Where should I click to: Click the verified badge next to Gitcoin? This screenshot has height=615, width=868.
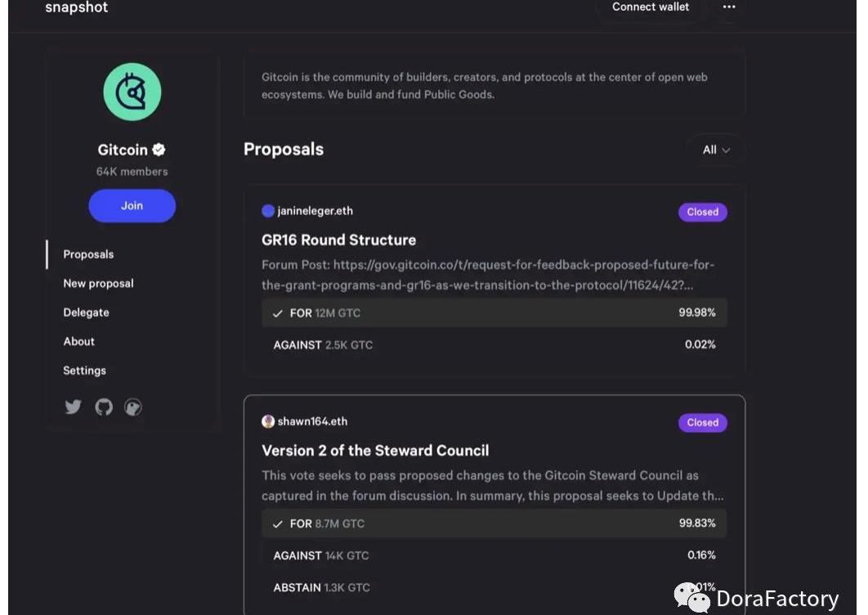[x=159, y=150]
